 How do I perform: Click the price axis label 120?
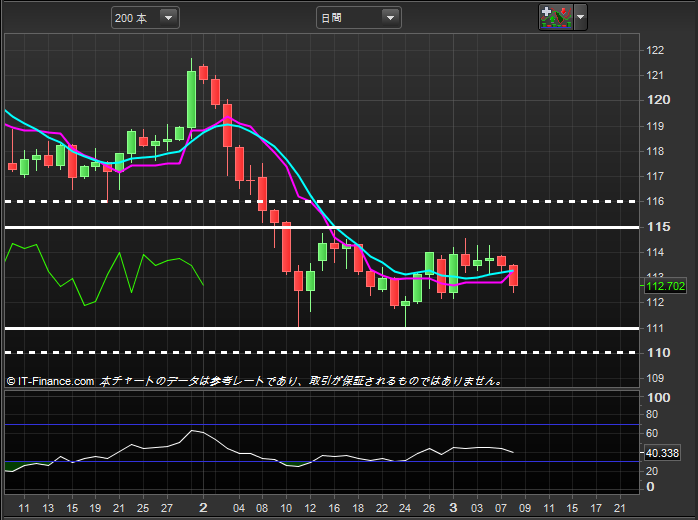[x=658, y=100]
